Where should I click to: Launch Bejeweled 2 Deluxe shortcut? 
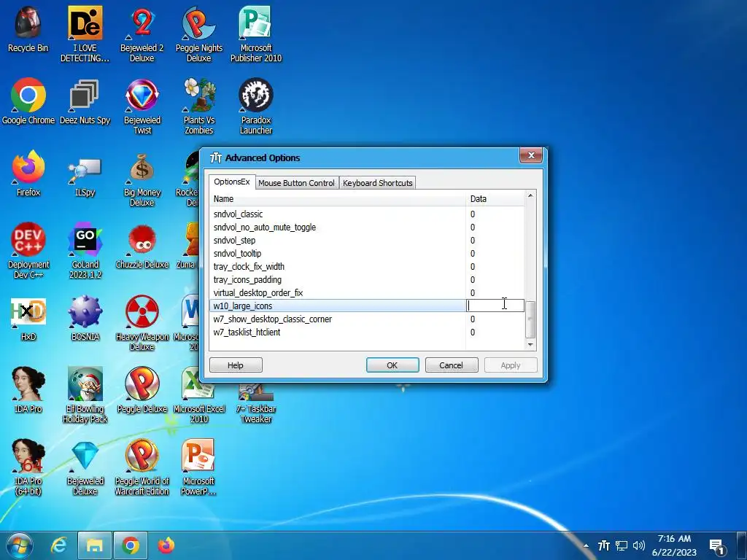click(x=142, y=34)
